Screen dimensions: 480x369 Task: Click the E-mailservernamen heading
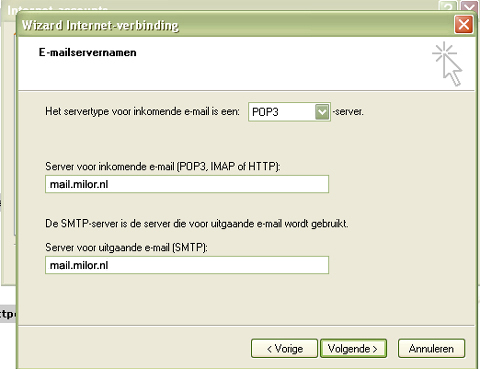pos(88,53)
